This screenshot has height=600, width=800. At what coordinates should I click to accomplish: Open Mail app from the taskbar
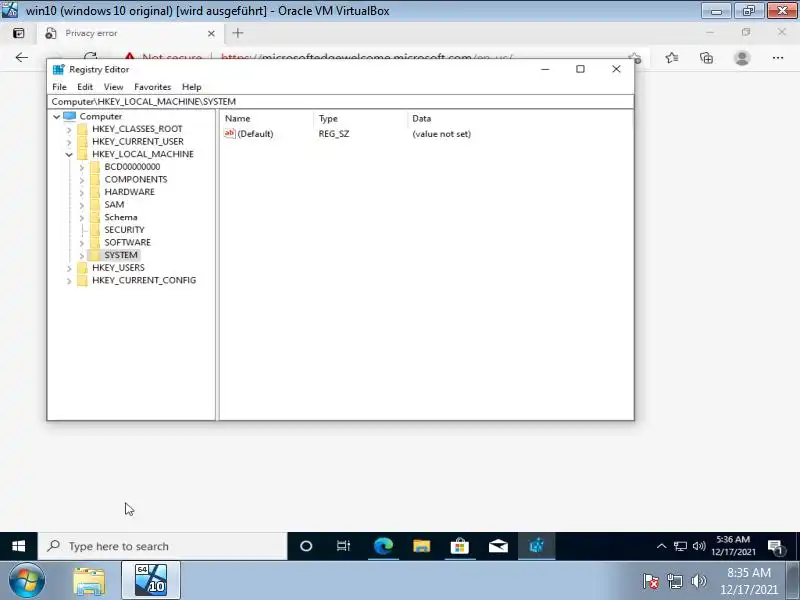tap(498, 546)
